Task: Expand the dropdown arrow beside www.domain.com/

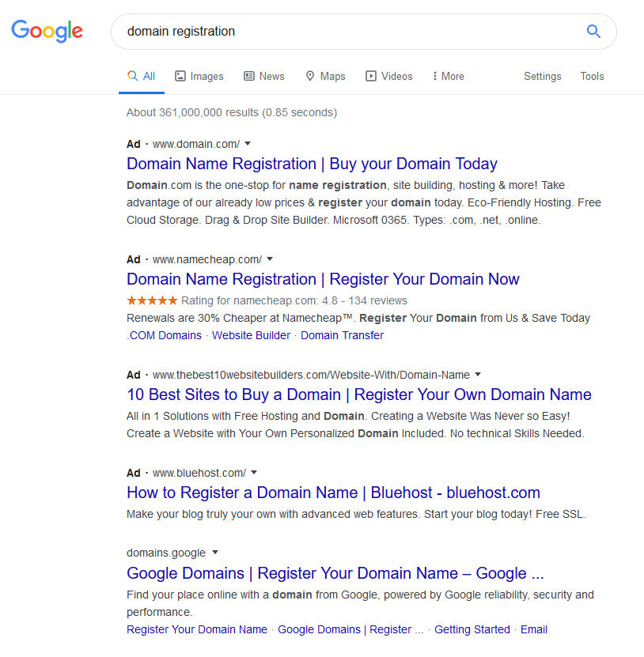Action: point(248,144)
